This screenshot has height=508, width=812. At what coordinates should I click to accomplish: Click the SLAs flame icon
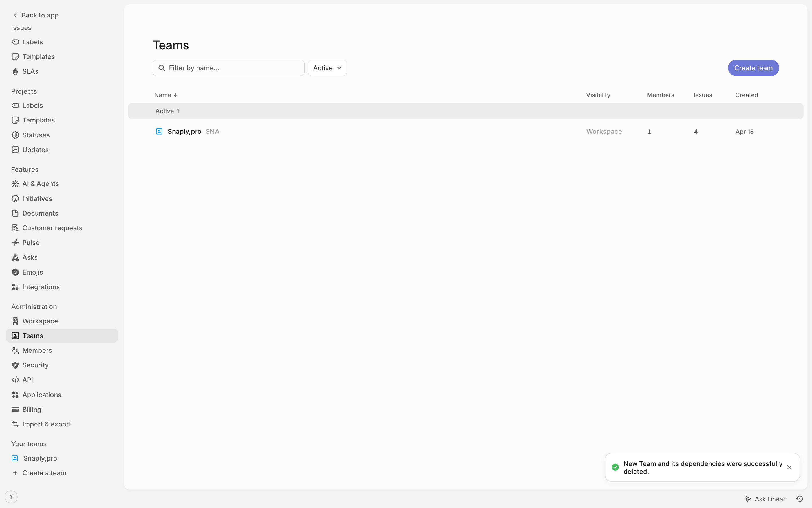coord(15,71)
